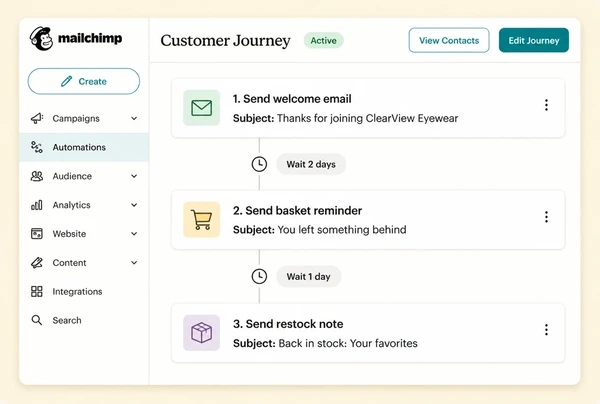Viewport: 600px width, 404px height.
Task: Click the Edit Journey button
Action: [534, 40]
